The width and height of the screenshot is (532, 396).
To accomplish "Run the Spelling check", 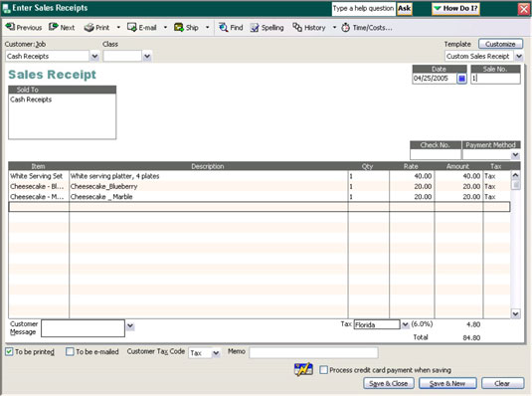I will [267, 28].
